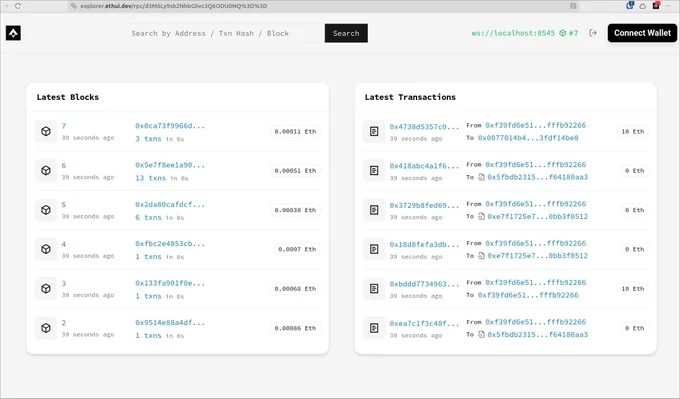Click the disconnect/exit icon next to #7
The image size is (680, 399).
(x=593, y=33)
